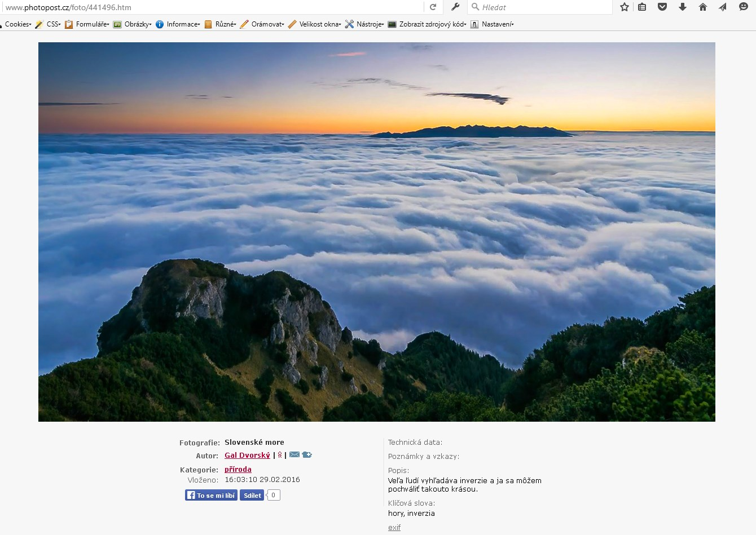Send an email via the envelope icon
The image size is (756, 535).
[x=295, y=454]
